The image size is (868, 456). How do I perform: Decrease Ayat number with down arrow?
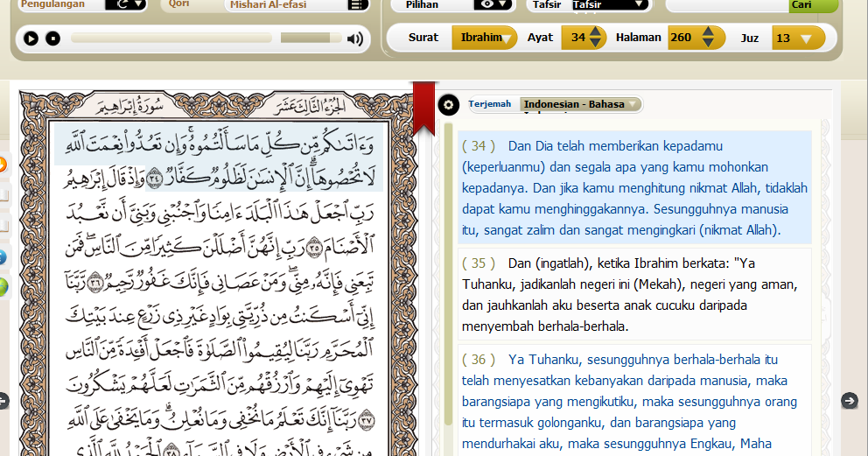click(x=595, y=43)
